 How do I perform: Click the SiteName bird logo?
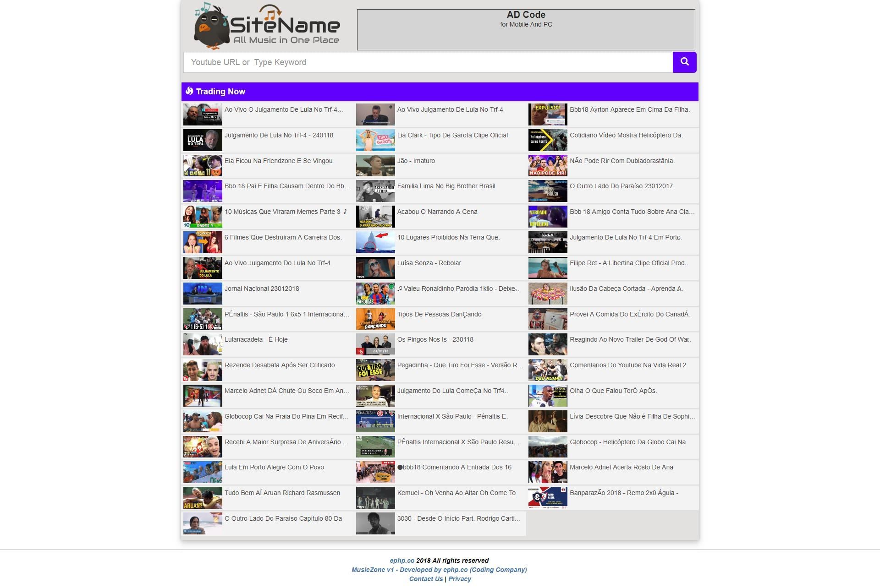(x=267, y=26)
